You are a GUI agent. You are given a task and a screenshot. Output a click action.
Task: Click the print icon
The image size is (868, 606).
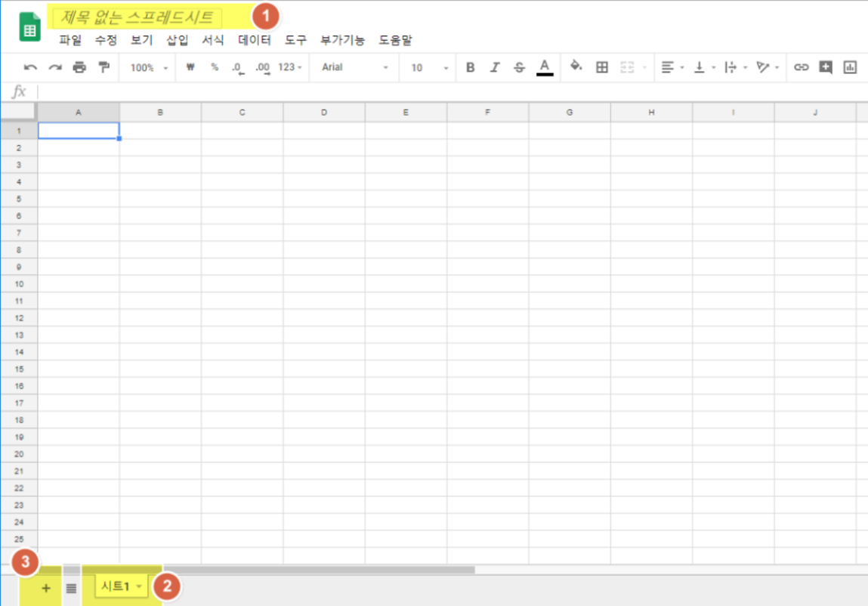[79, 67]
